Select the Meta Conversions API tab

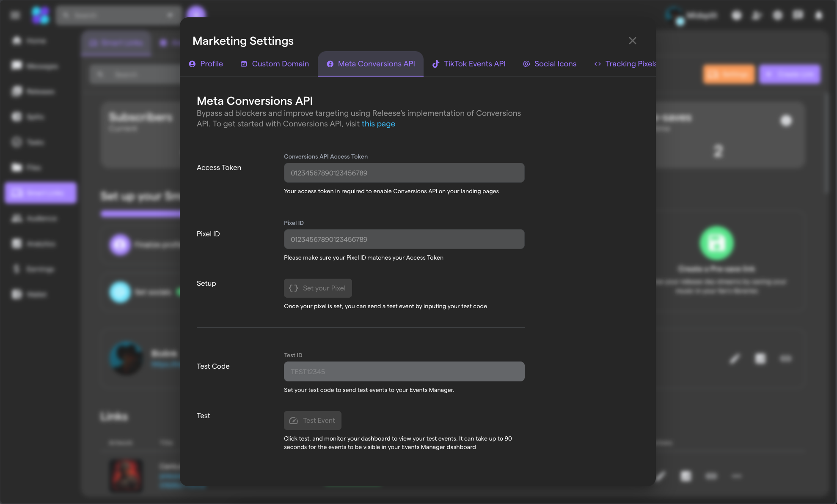371,64
